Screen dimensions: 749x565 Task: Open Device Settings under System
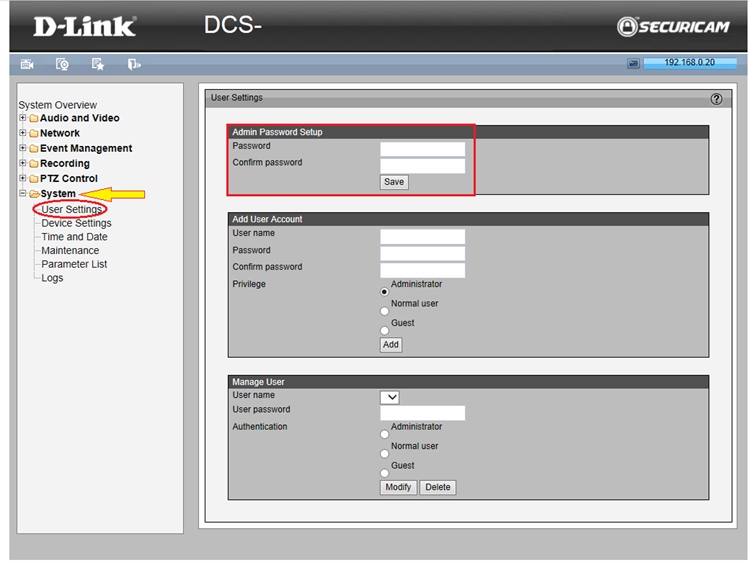(x=76, y=223)
